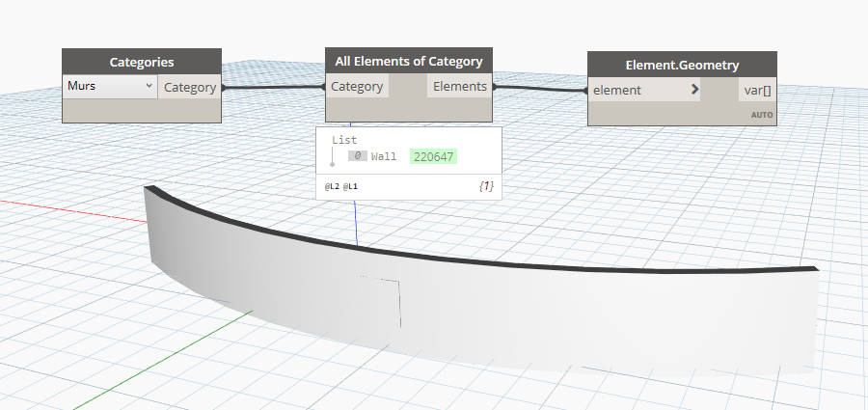Viewport: 868px width, 410px height.
Task: Click the @L2 list level label
Action: (332, 187)
